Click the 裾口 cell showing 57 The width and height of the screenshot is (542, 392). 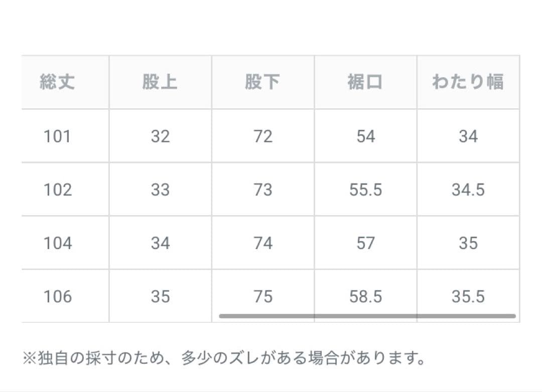[x=365, y=243]
